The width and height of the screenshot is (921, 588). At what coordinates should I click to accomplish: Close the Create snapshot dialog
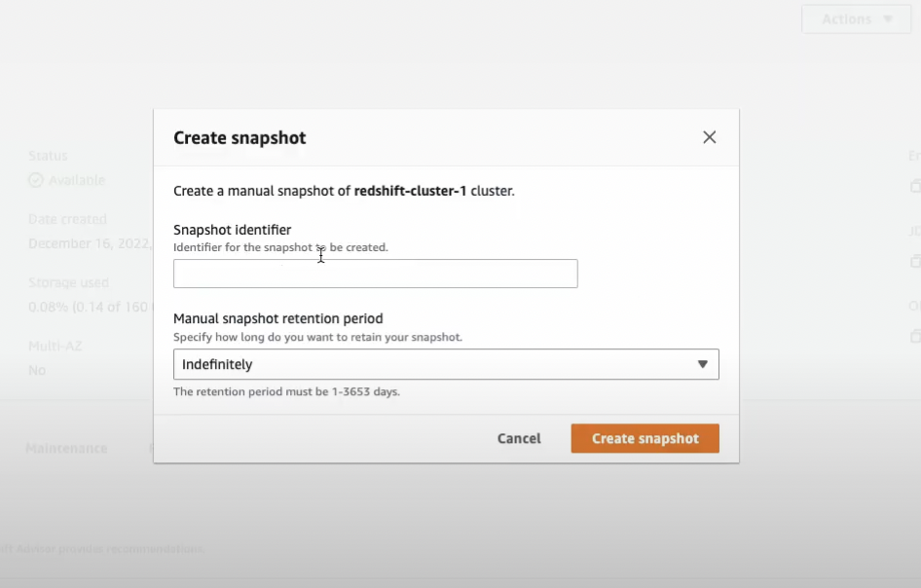tap(710, 137)
